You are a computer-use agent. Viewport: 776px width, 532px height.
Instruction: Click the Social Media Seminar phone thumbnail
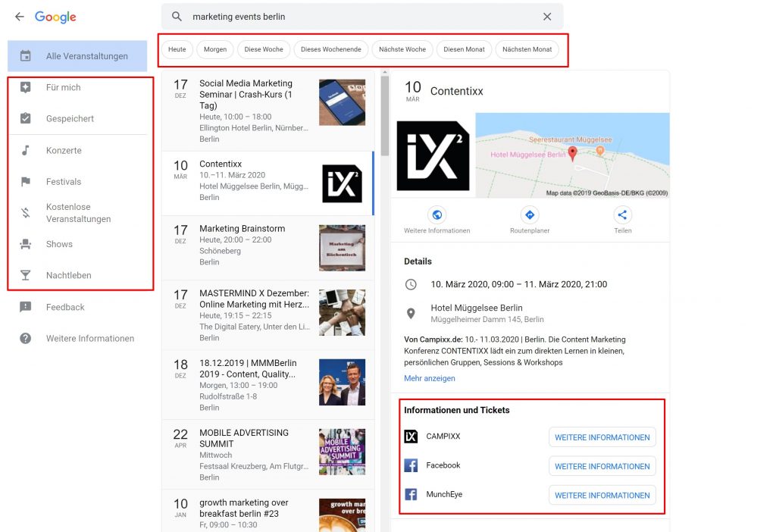point(342,102)
